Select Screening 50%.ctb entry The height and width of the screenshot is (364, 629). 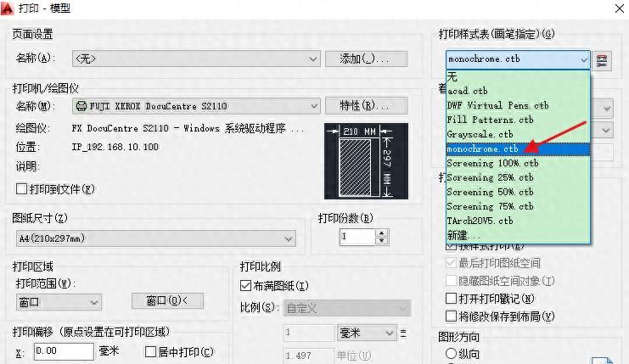pyautogui.click(x=518, y=192)
